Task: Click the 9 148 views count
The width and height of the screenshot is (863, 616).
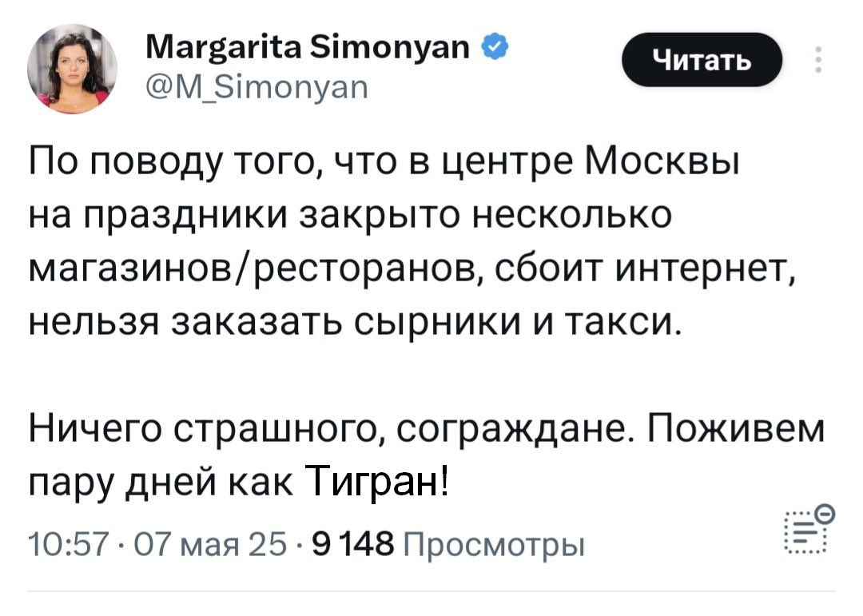Action: (353, 544)
